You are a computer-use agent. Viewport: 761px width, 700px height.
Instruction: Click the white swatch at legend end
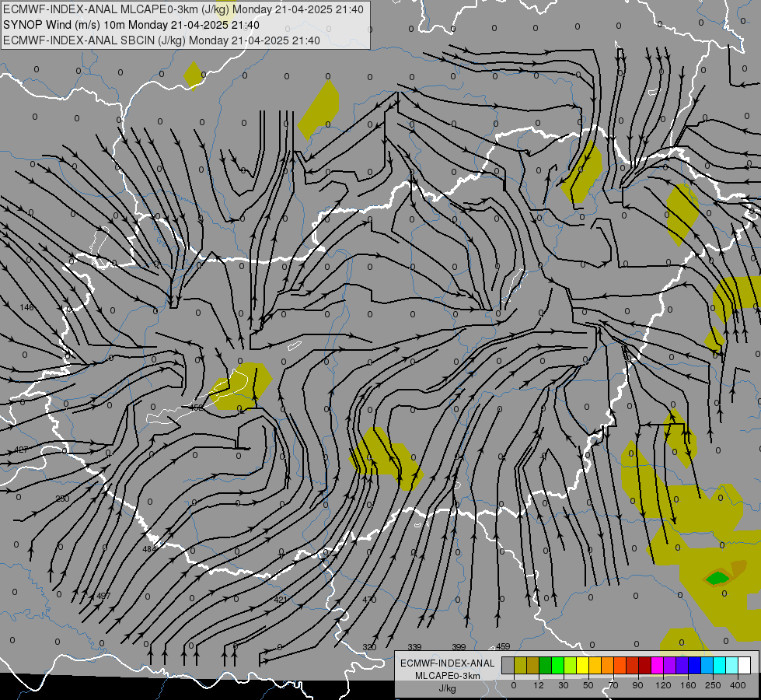[x=745, y=666]
